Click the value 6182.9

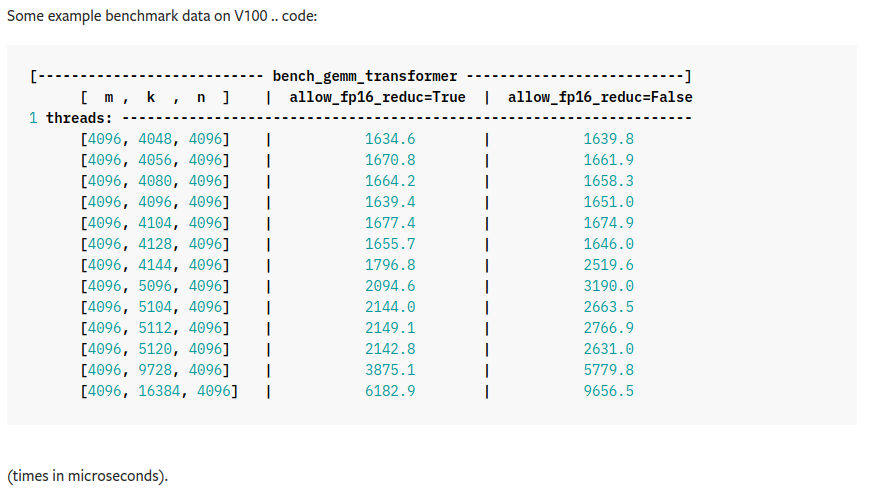click(x=390, y=392)
